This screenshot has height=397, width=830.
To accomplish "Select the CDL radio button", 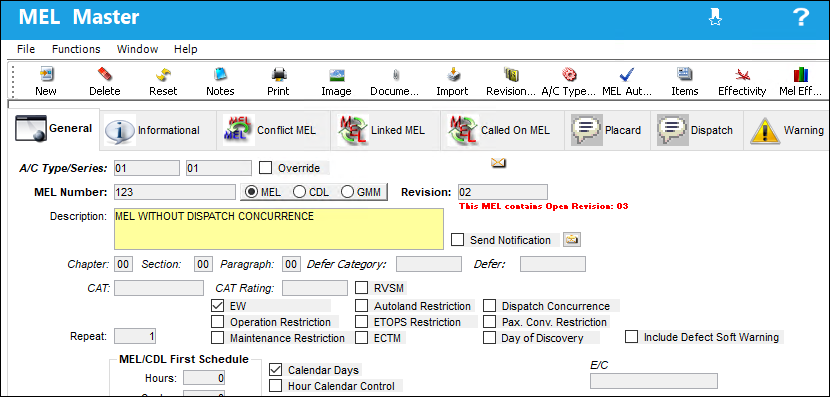I will 299,192.
